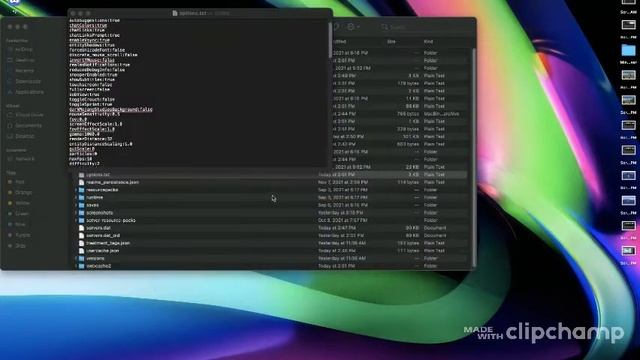Click options.txt title in TextEdit window
This screenshot has height=360, width=640.
click(x=193, y=13)
